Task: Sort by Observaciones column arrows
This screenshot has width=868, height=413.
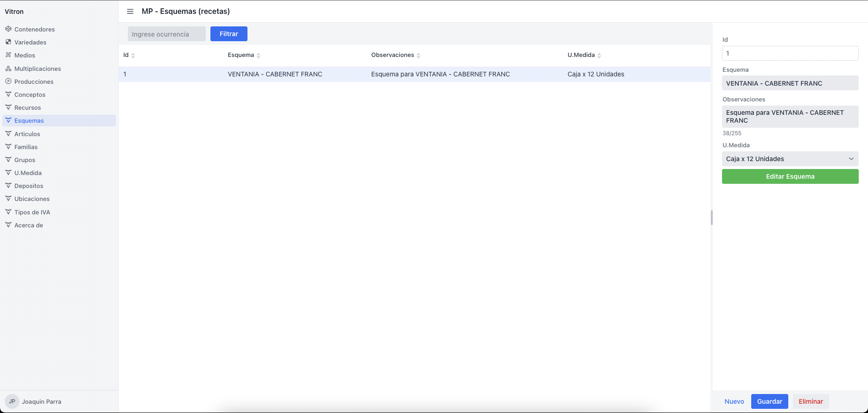Action: point(418,56)
